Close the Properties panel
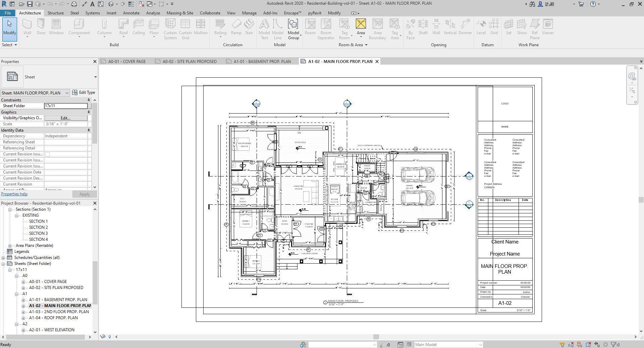 [95, 62]
